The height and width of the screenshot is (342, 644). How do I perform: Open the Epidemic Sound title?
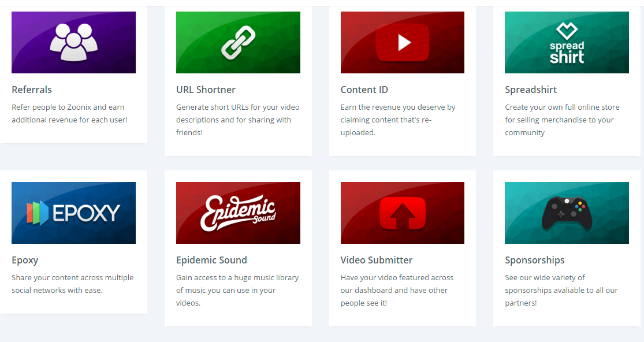[211, 261]
